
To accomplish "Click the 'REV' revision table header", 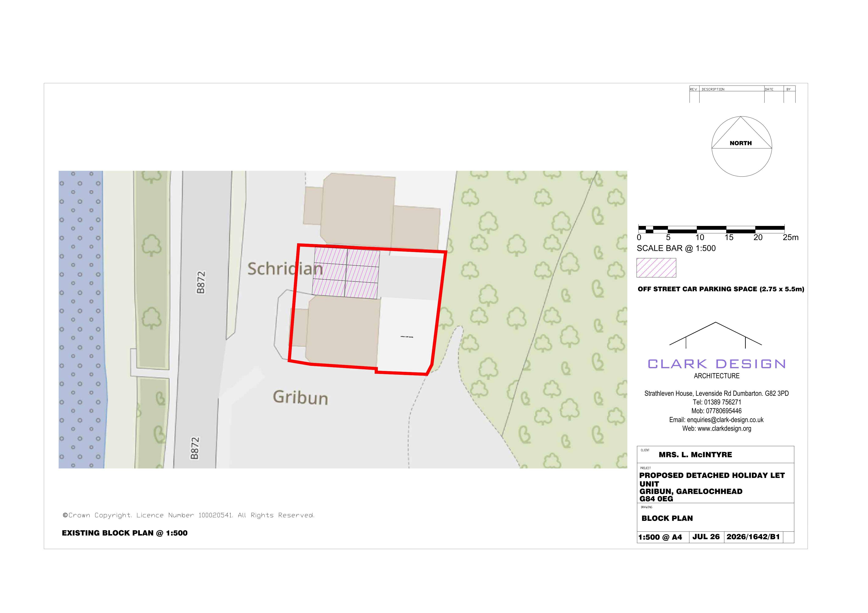I will 693,90.
